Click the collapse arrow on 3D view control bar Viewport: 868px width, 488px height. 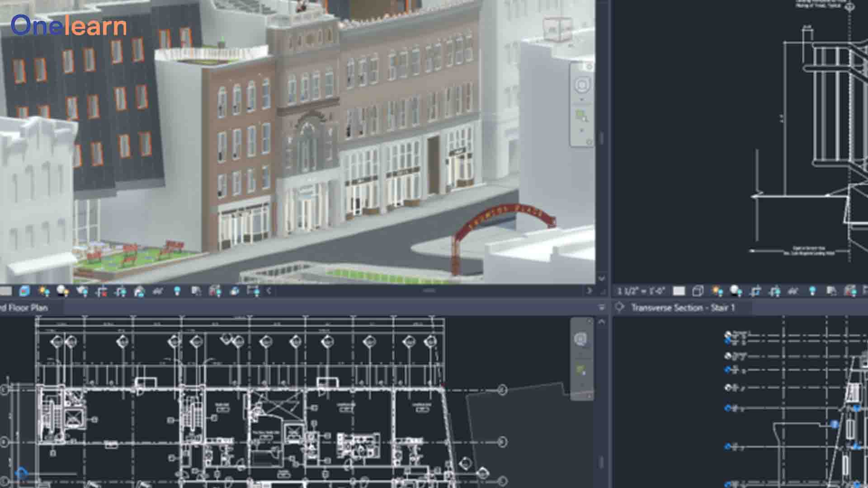click(x=269, y=291)
